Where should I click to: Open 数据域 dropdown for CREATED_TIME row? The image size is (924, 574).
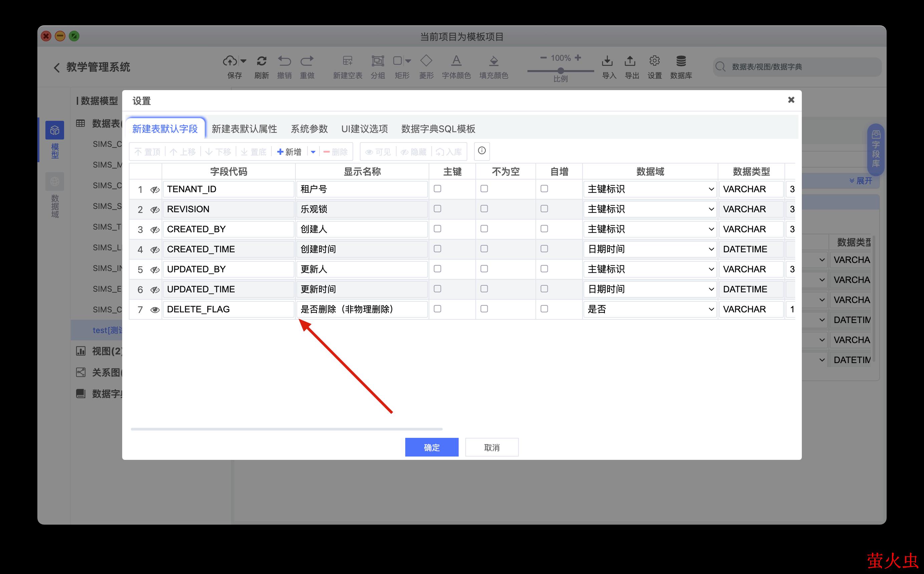(650, 249)
